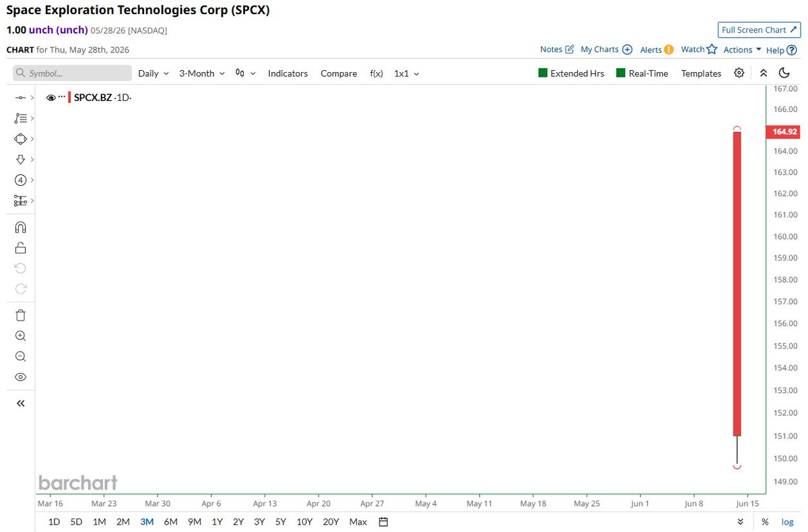Select the 20Y time range

pyautogui.click(x=331, y=522)
